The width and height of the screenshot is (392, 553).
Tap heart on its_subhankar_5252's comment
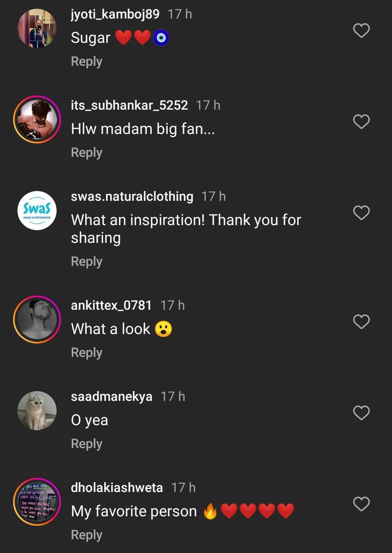[361, 122]
